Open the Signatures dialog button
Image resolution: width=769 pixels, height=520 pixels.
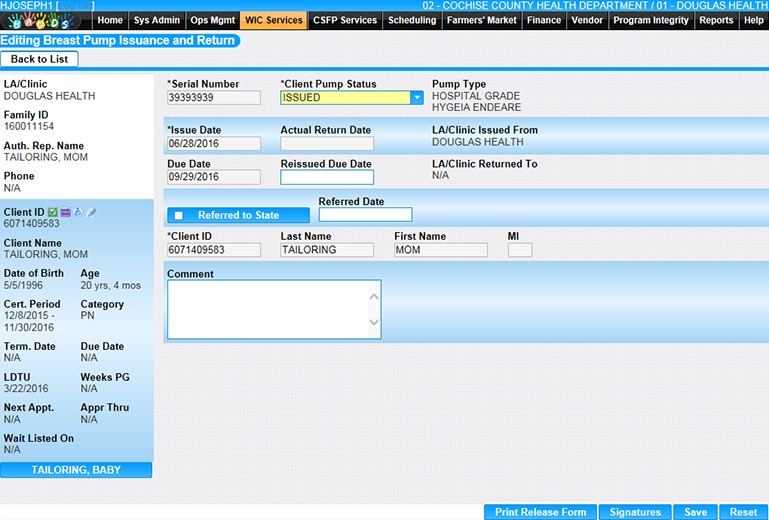pyautogui.click(x=635, y=512)
